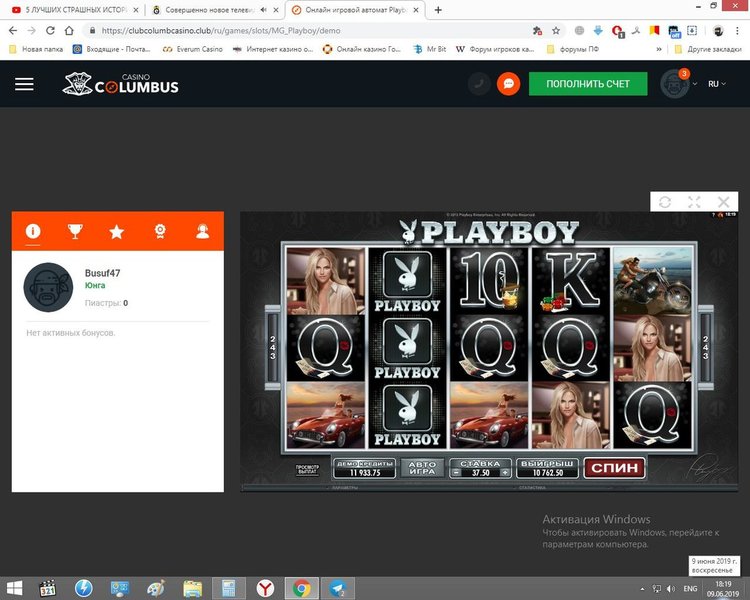Toggle АВТО ИГРА autoplay mode

click(x=420, y=467)
